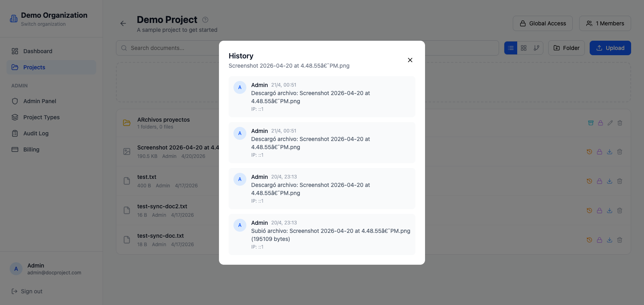Close the History dialog with X
This screenshot has width=644, height=305.
click(410, 60)
